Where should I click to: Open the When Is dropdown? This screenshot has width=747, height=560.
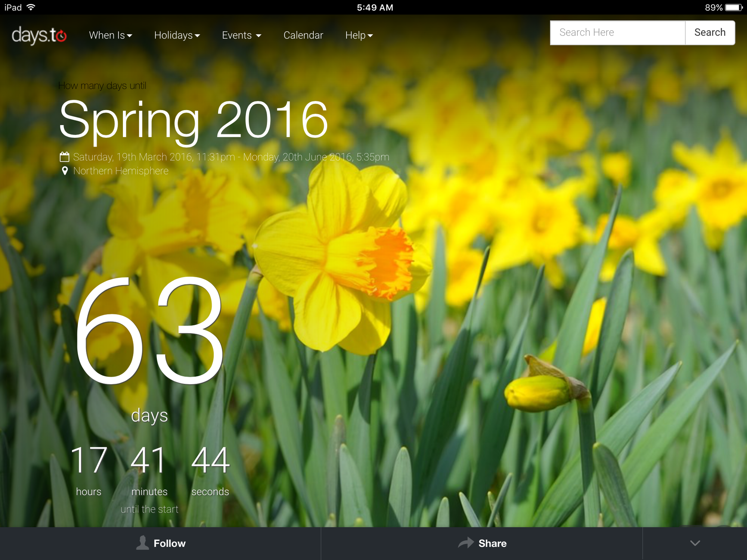pos(111,35)
